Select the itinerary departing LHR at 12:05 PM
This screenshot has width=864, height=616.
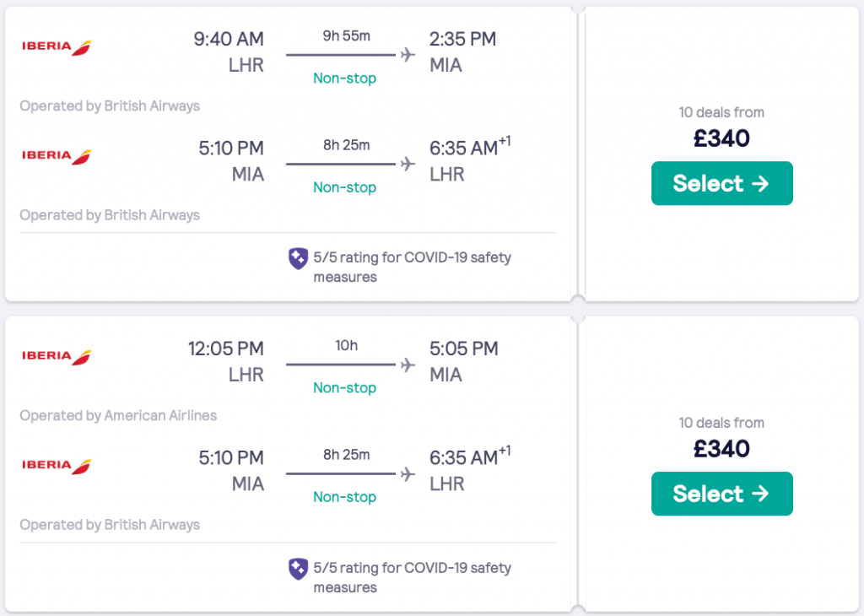(721, 494)
